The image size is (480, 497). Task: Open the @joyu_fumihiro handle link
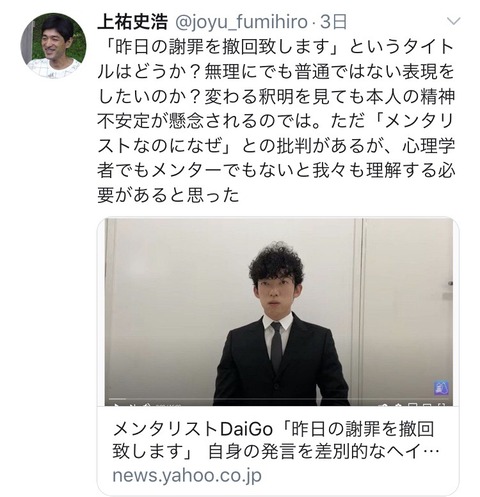coord(241,23)
